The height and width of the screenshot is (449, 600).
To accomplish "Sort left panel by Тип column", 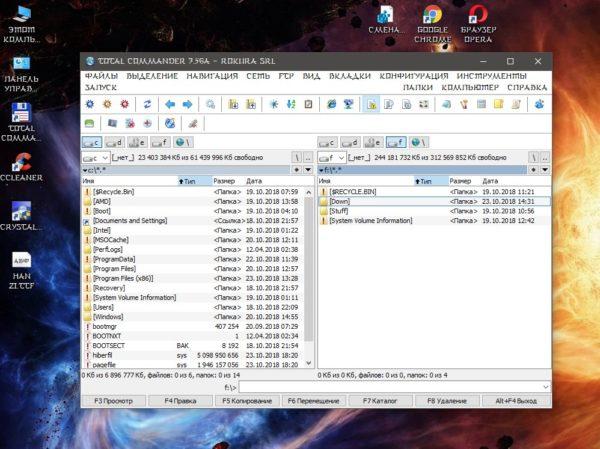I will point(194,181).
